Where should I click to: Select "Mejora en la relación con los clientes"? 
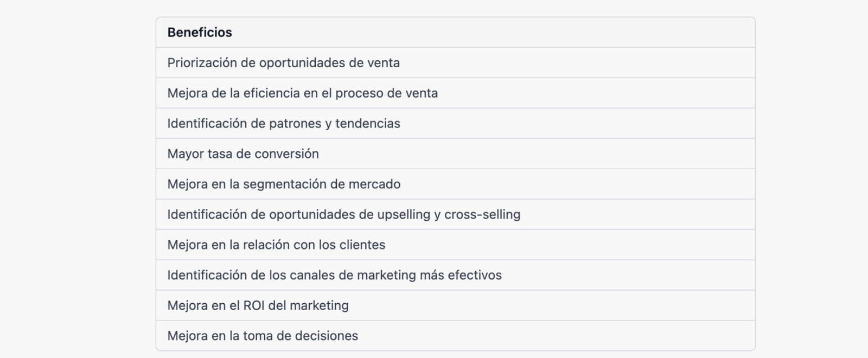276,245
